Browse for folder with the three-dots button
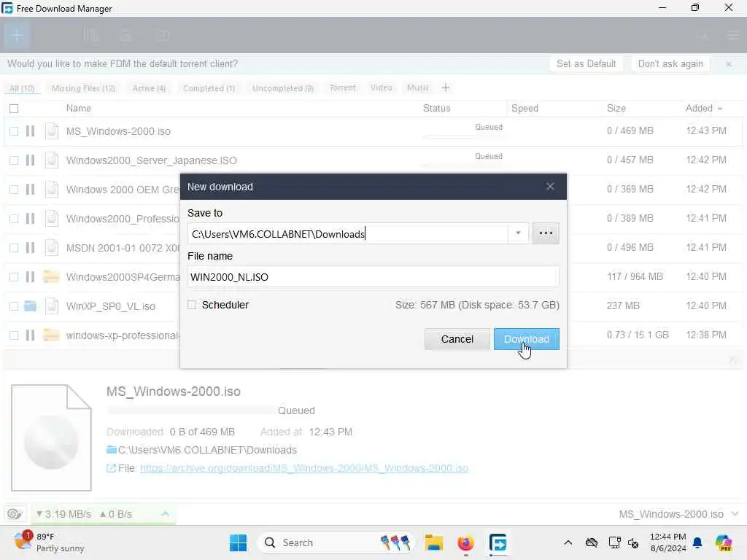747x560 pixels. point(546,233)
